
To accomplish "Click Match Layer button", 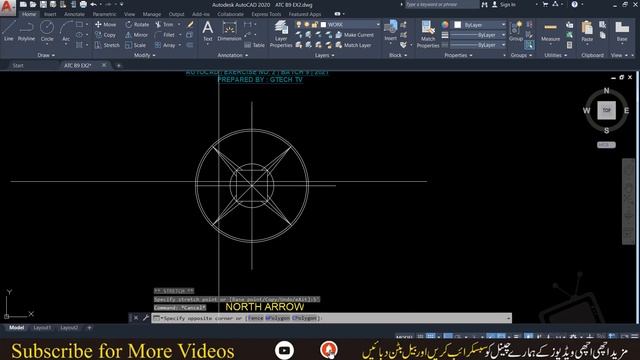I will click(353, 45).
